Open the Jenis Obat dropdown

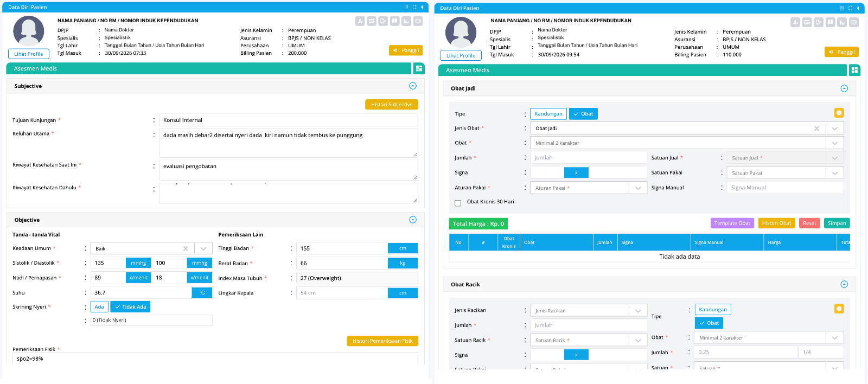point(835,129)
